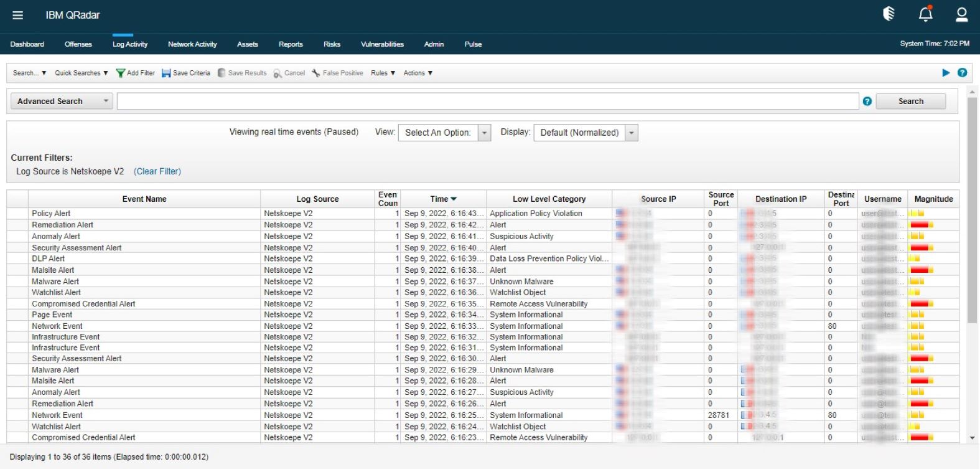Open the Search... toolbar dropdown

[30, 73]
